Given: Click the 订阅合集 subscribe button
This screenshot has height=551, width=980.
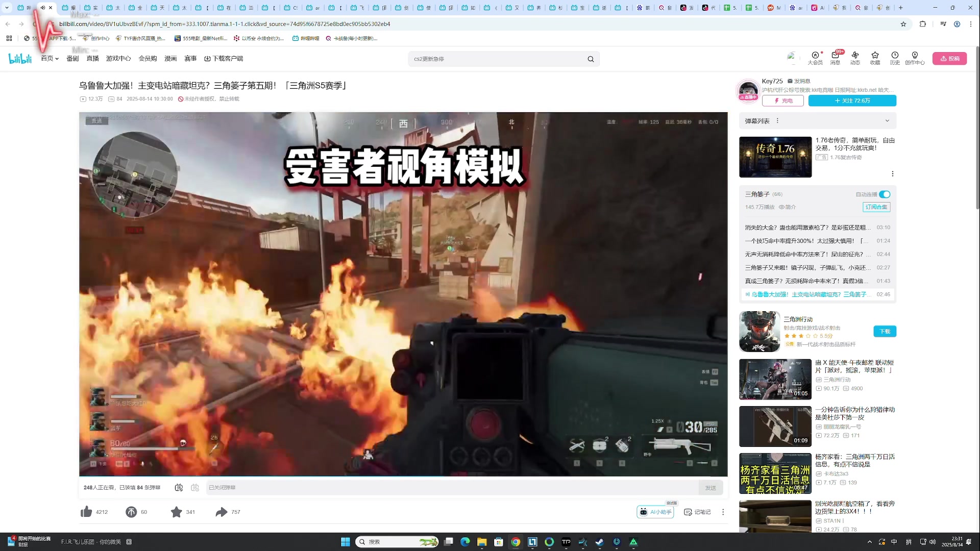Looking at the screenshot, I should (x=876, y=207).
